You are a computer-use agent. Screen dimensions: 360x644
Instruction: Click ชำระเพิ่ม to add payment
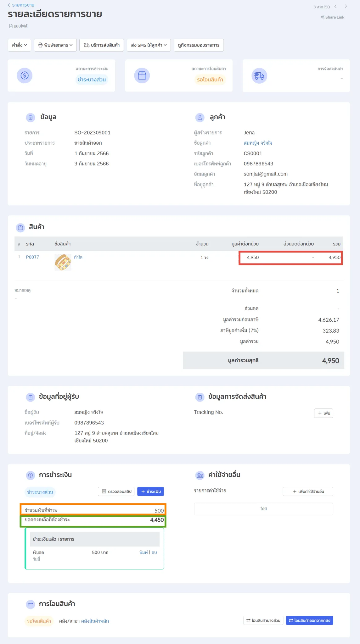click(150, 491)
